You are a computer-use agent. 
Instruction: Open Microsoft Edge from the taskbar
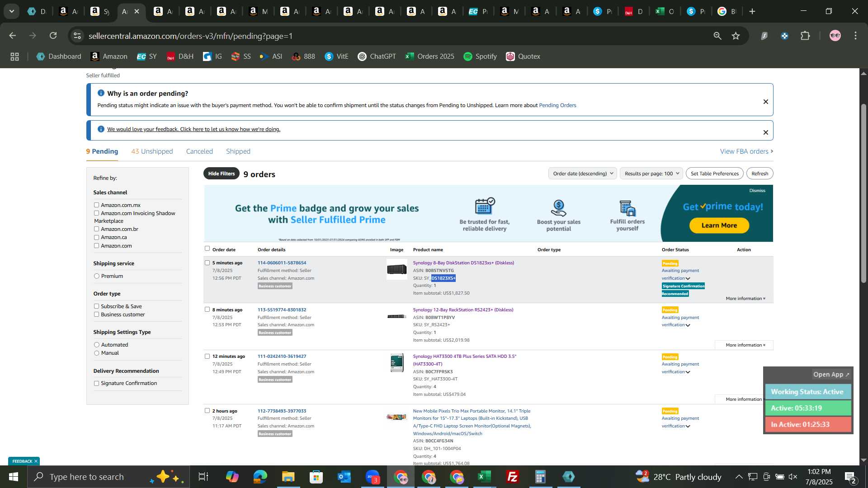point(260,477)
